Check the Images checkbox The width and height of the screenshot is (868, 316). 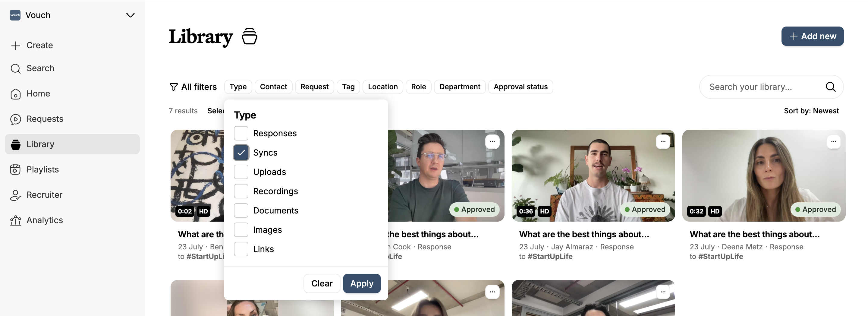pyautogui.click(x=241, y=230)
